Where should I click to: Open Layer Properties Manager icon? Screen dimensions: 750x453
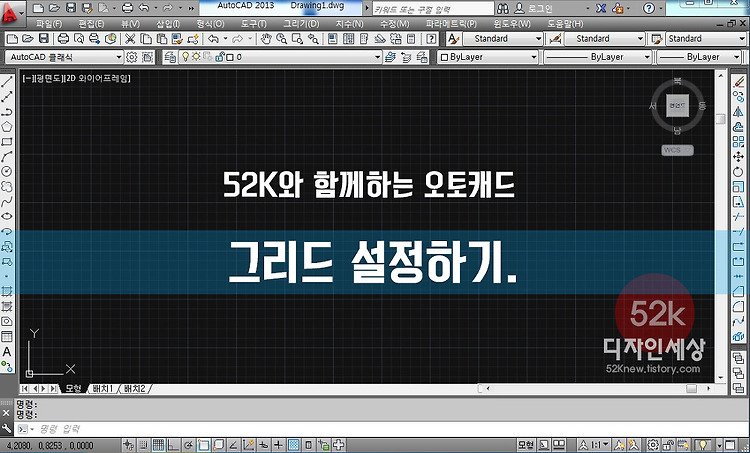pos(170,57)
